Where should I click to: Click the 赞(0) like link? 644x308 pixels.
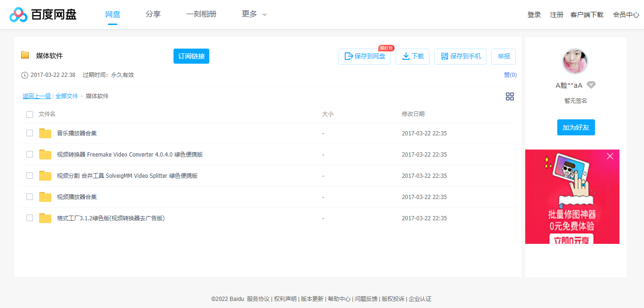pos(510,75)
